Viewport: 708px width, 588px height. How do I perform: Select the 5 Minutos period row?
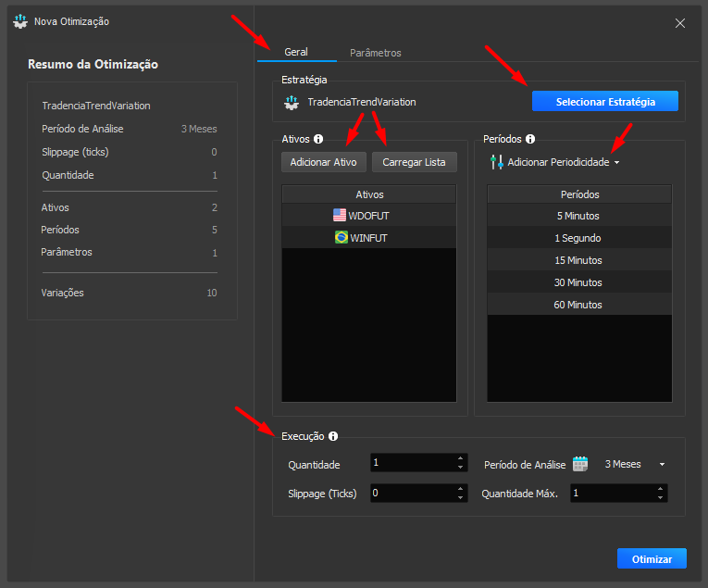(x=579, y=216)
